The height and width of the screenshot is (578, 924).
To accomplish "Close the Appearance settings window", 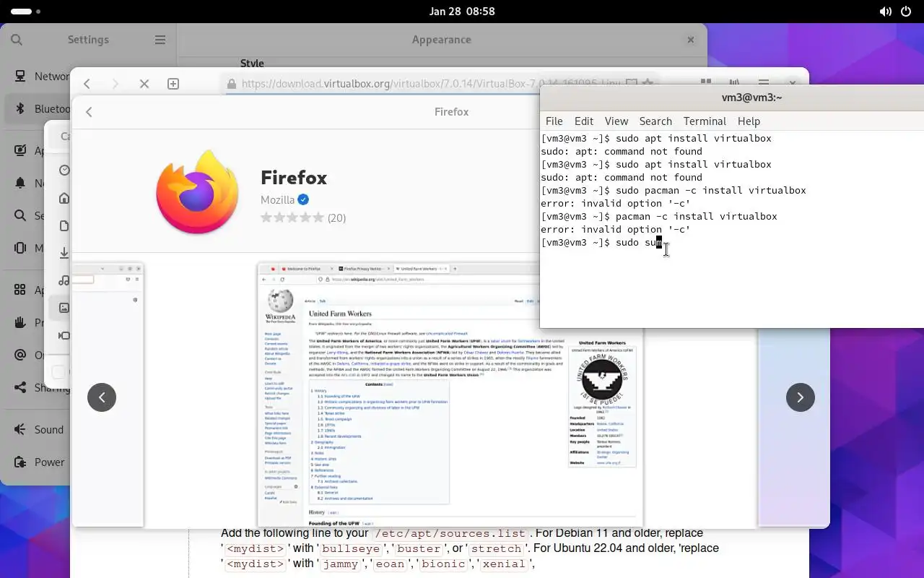I will pos(691,40).
